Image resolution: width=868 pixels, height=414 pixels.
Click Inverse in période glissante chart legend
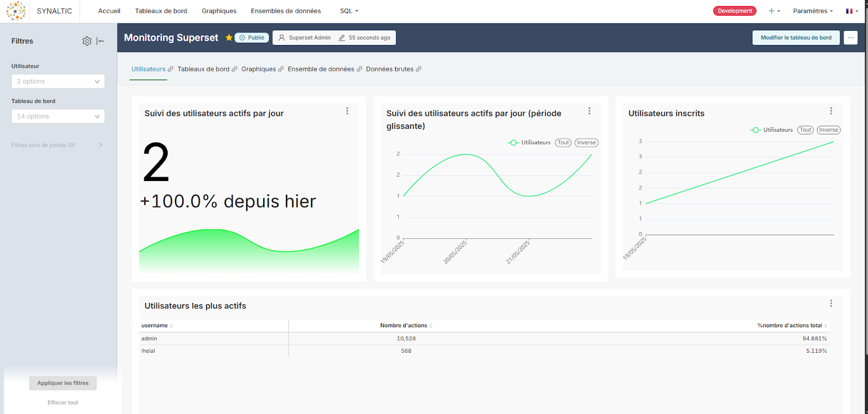click(x=586, y=143)
